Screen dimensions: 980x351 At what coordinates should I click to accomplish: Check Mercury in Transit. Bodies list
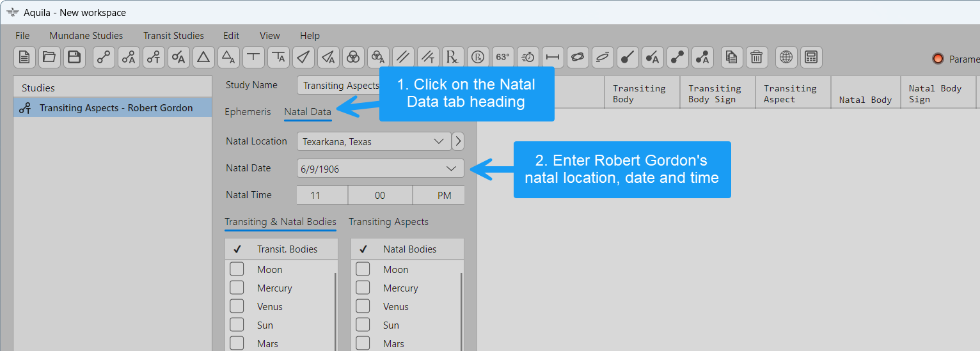click(x=237, y=288)
